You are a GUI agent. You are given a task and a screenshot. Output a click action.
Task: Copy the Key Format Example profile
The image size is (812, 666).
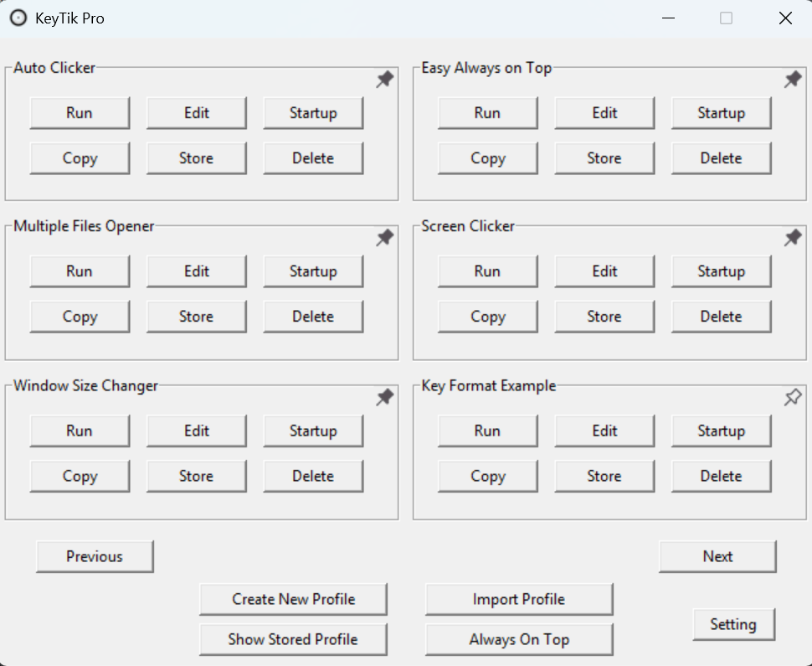(x=488, y=477)
